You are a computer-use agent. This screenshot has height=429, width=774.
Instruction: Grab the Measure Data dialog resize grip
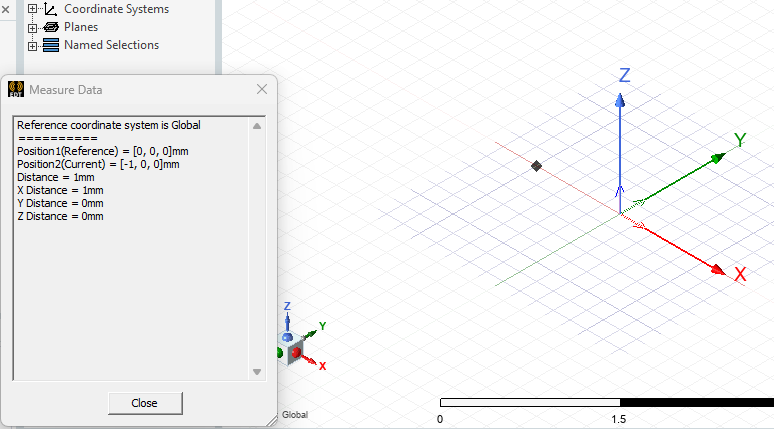(x=271, y=421)
